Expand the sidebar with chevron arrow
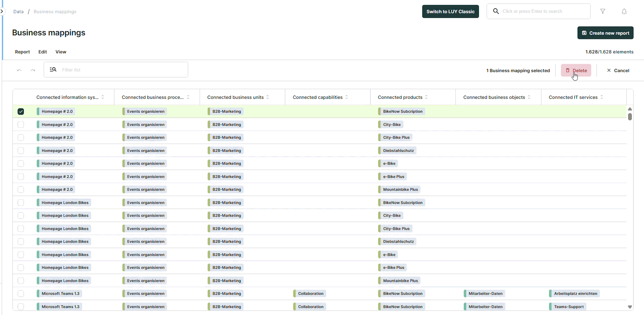The height and width of the screenshot is (315, 644). (2, 11)
